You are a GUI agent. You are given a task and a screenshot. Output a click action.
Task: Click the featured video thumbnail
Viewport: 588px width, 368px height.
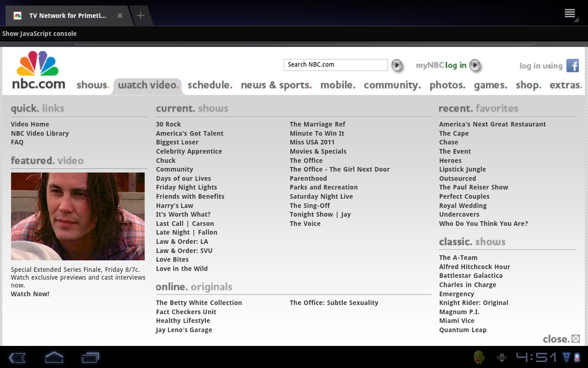tap(78, 216)
